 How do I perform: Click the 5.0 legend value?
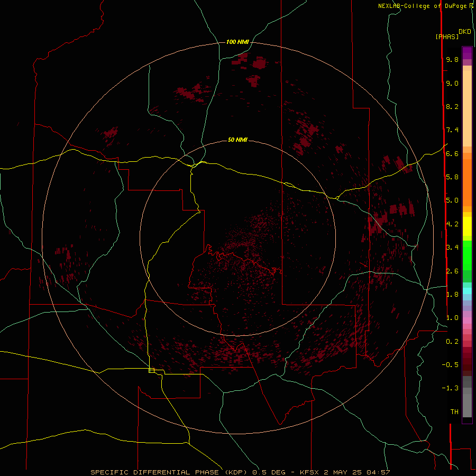pos(452,200)
